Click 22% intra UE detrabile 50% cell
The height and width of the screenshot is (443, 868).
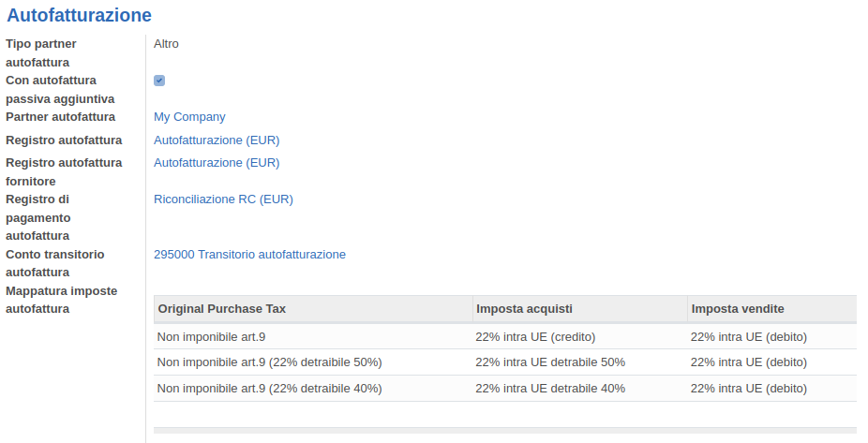click(x=550, y=362)
